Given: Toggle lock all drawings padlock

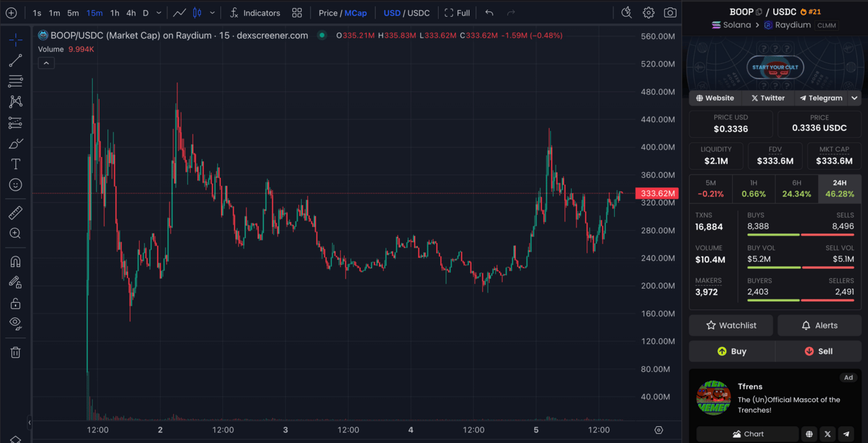Looking at the screenshot, I should (15, 303).
